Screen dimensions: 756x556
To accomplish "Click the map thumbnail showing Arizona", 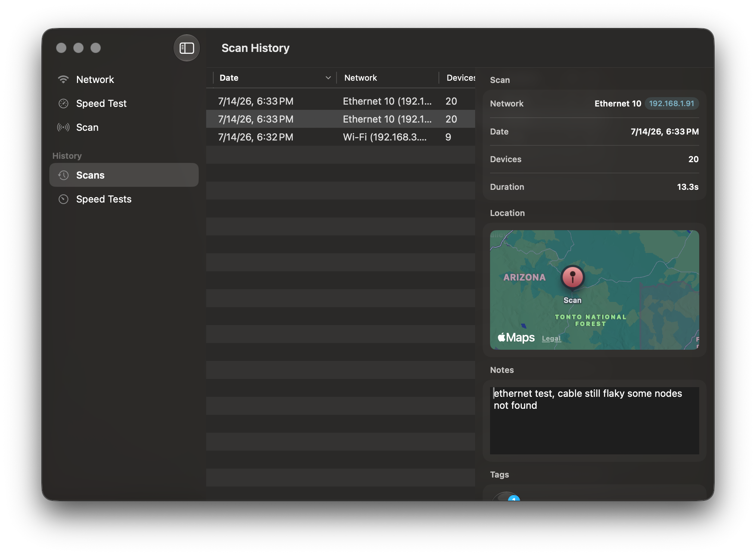I will coord(594,290).
